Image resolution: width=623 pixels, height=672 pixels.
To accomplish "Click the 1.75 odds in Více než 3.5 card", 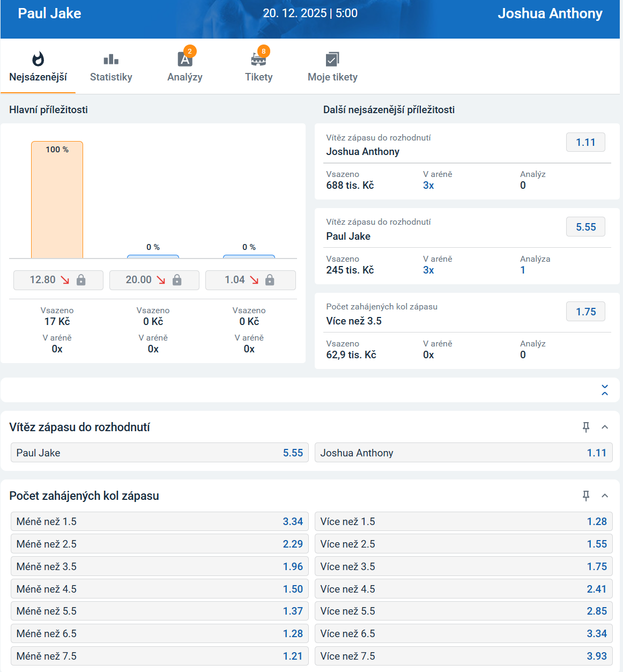I will pyautogui.click(x=585, y=312).
